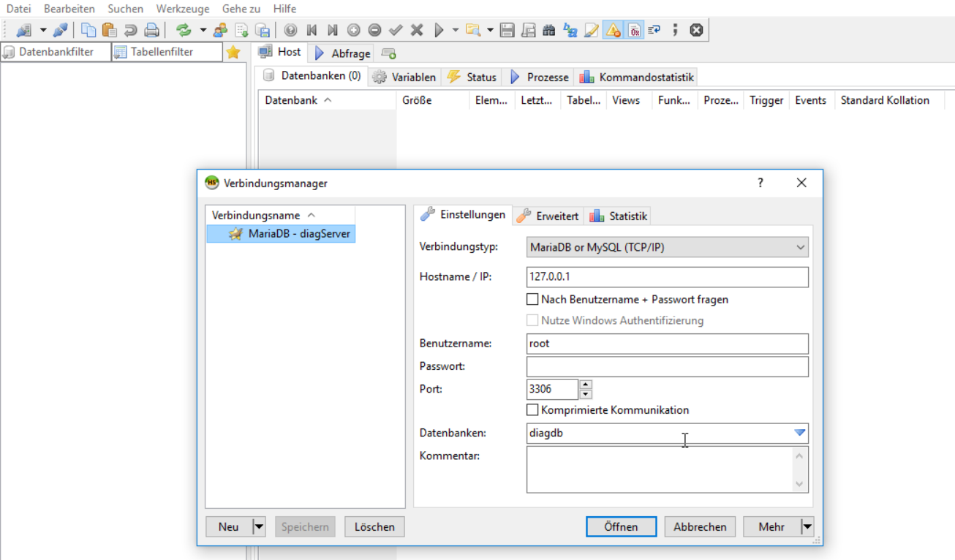Click the dialog help question mark
Viewport: 955px width, 560px height.
coord(760,183)
